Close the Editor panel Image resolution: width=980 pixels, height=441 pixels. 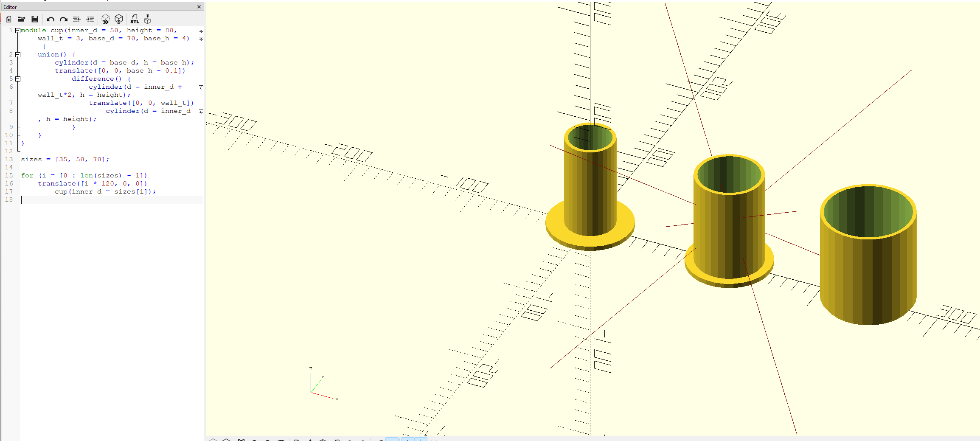tap(199, 7)
